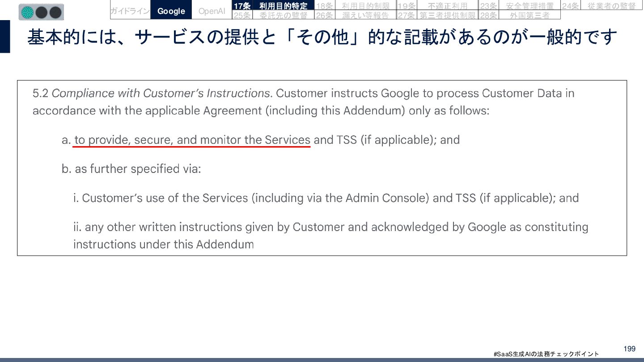Go to the 利用目的制限 section

(365, 6)
